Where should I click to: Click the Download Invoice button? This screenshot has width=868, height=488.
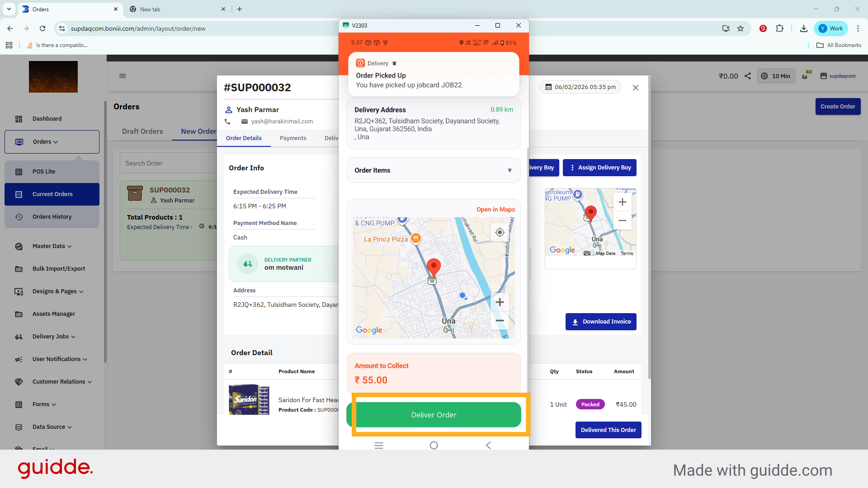601,322
